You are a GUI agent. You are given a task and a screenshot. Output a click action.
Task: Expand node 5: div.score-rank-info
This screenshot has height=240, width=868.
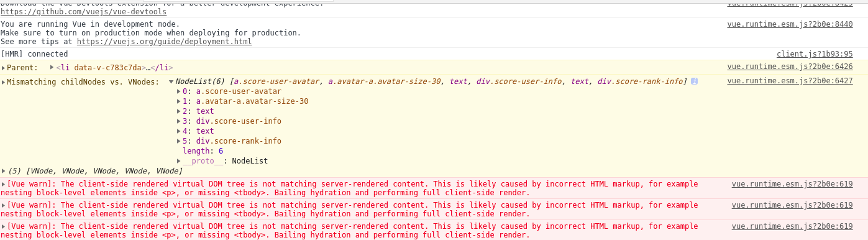click(x=180, y=141)
